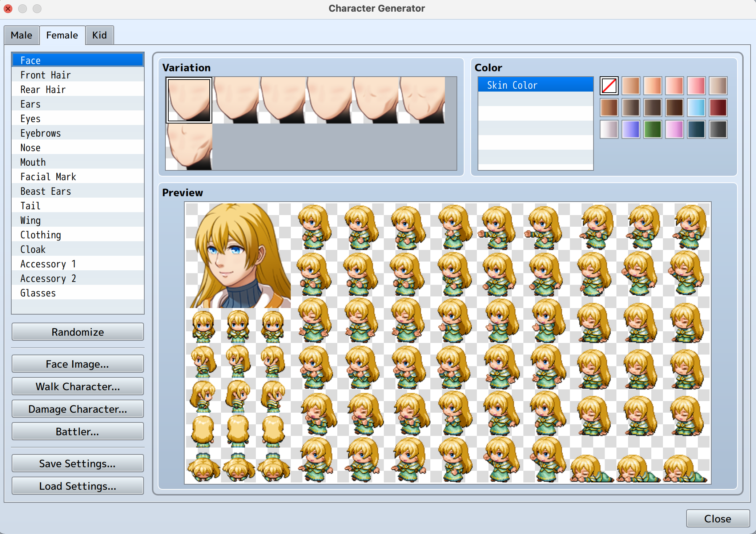Screen dimensions: 756x534
Task: Choose the pink magenta color swatch
Action: (674, 130)
